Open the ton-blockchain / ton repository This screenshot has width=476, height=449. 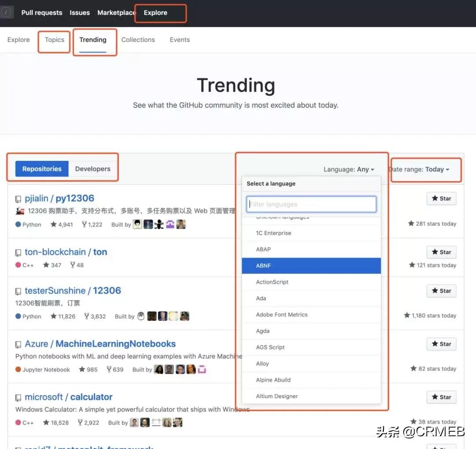click(x=66, y=252)
